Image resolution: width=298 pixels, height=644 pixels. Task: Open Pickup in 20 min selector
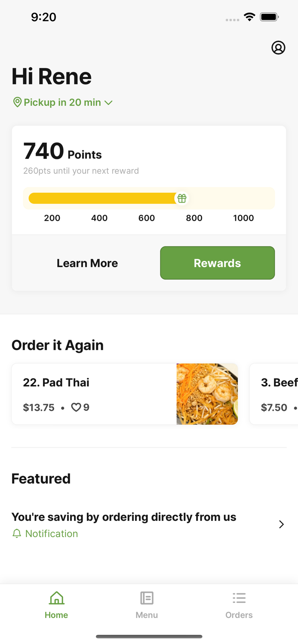(62, 102)
